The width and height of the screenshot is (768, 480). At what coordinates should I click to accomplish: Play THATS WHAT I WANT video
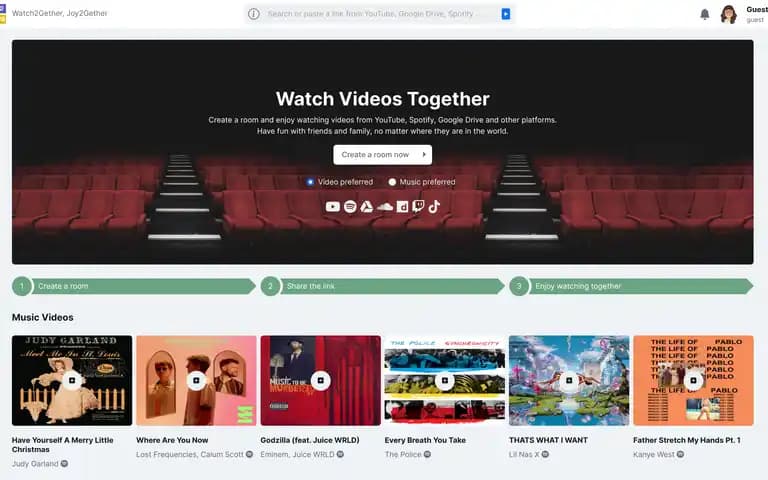coord(569,381)
